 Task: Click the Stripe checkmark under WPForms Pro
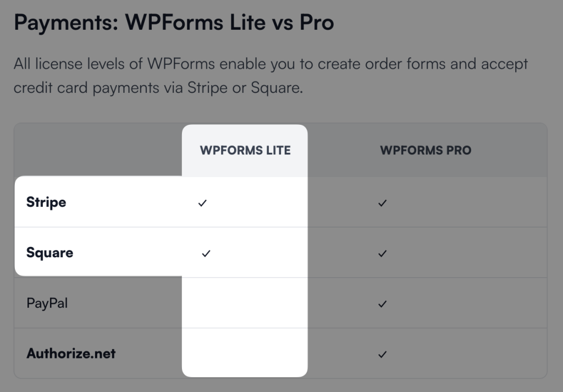(x=383, y=203)
